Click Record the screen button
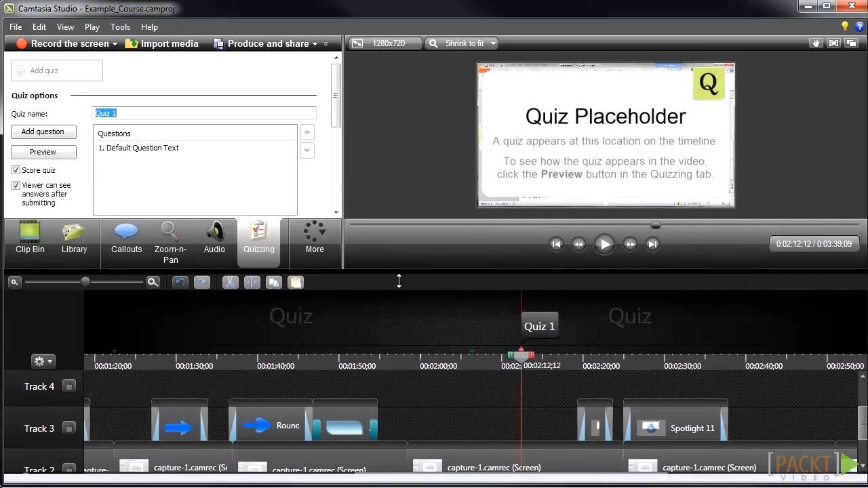This screenshot has width=868, height=488. point(62,43)
